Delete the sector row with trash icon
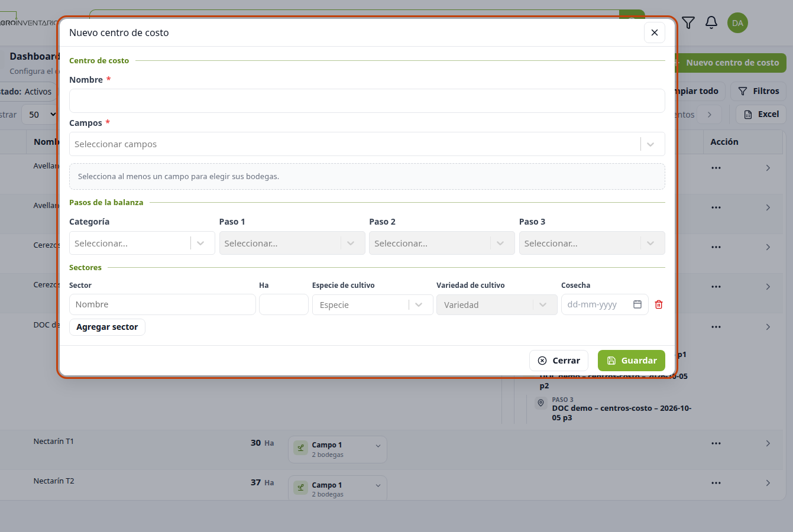Screen dimensions: 793x532 pyautogui.click(x=659, y=304)
